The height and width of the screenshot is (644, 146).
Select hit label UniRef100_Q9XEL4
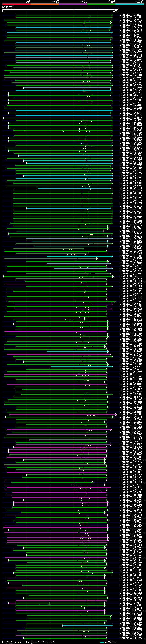(x=131, y=158)
